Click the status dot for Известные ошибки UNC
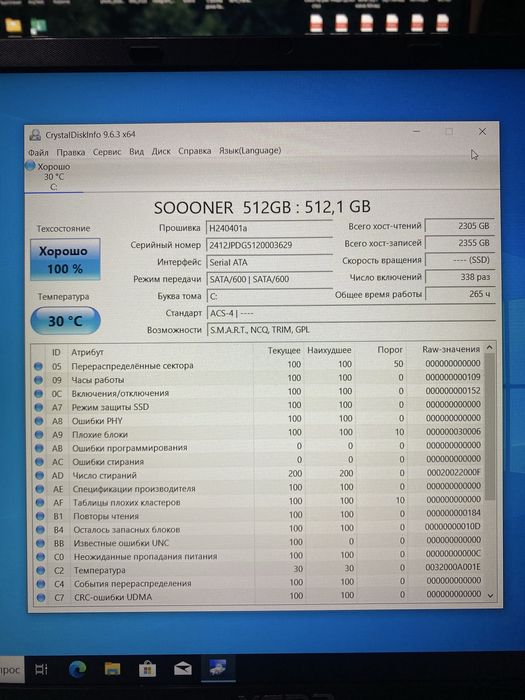This screenshot has height=700, width=525. point(40,543)
